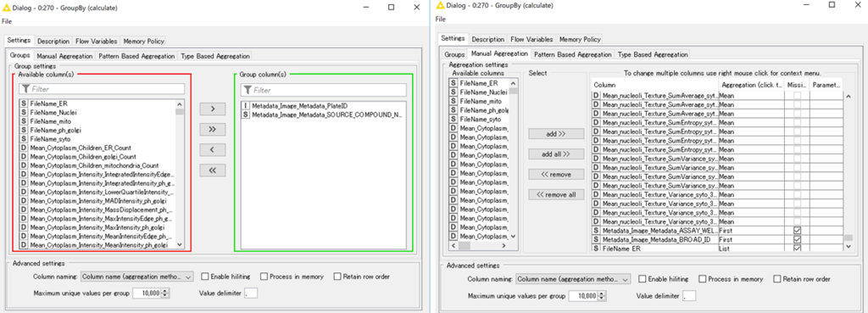868x313 pixels.
Task: Click the Filter field above Available column(s)
Action: (x=102, y=89)
